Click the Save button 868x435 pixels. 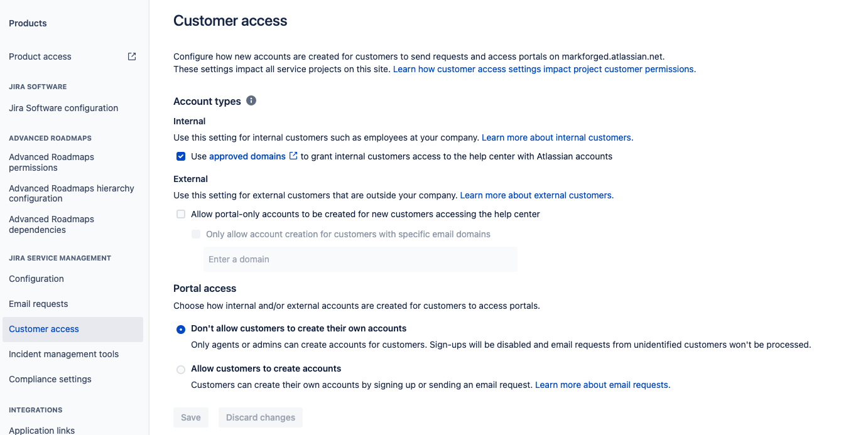pos(190,417)
